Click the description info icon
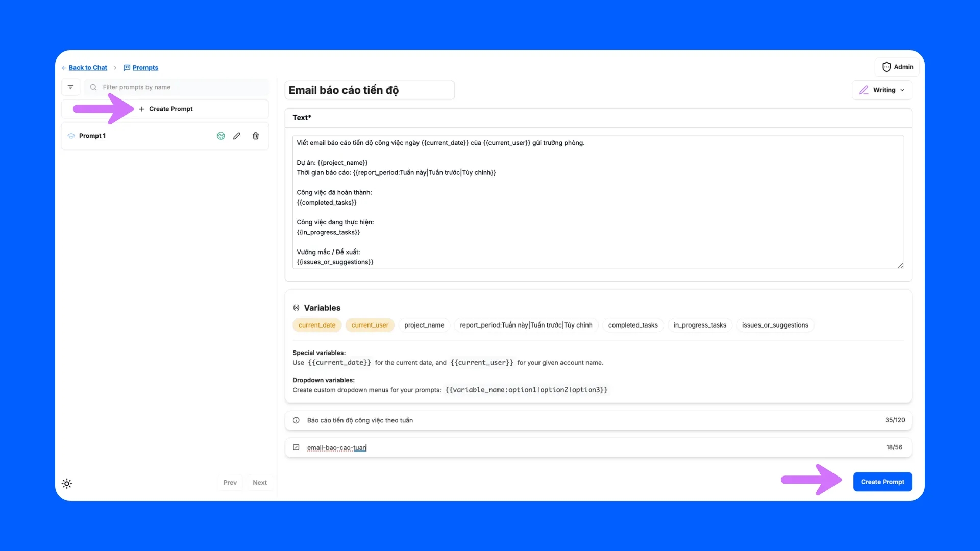This screenshot has width=980, height=551. 296,420
